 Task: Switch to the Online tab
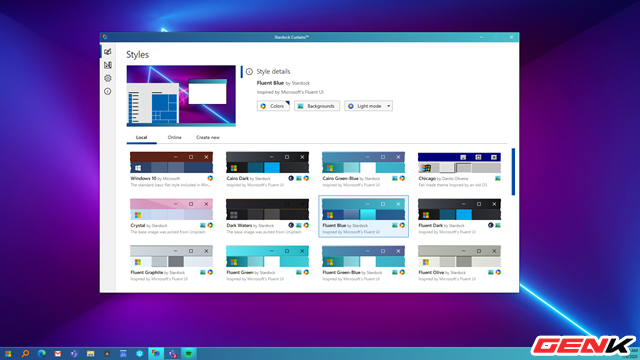pyautogui.click(x=174, y=138)
